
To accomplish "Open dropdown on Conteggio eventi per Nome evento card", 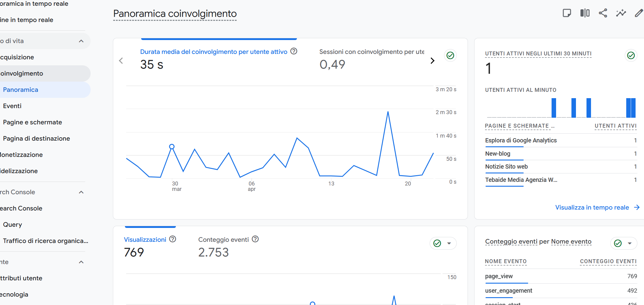I will click(x=630, y=244).
